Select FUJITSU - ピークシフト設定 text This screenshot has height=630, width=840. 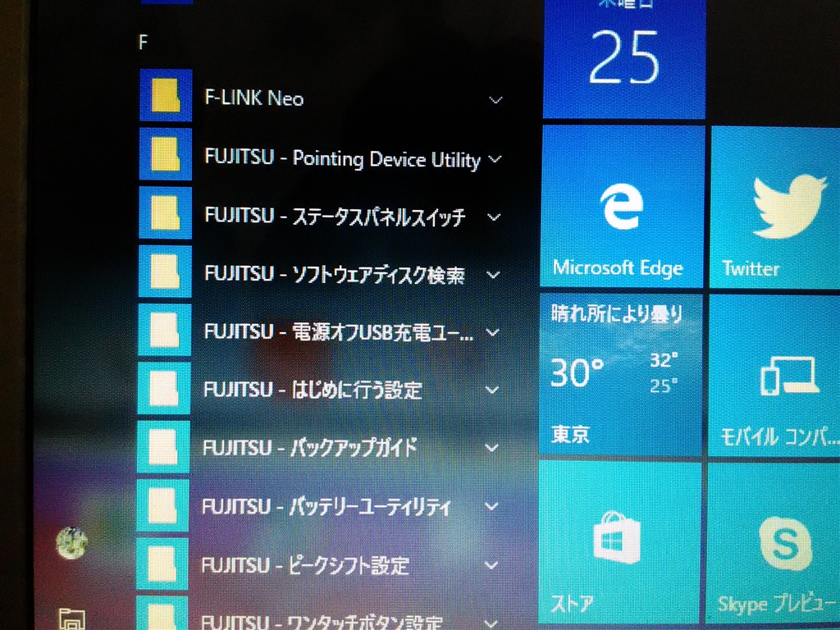305,565
